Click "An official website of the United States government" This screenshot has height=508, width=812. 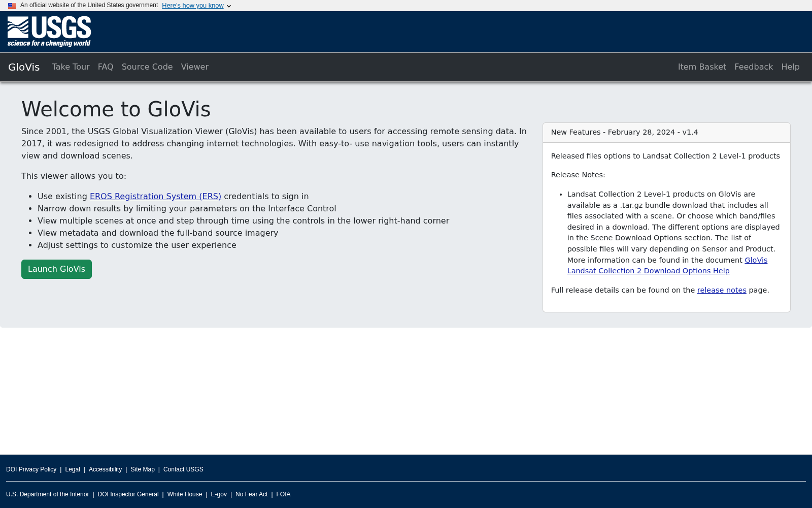(89, 5)
